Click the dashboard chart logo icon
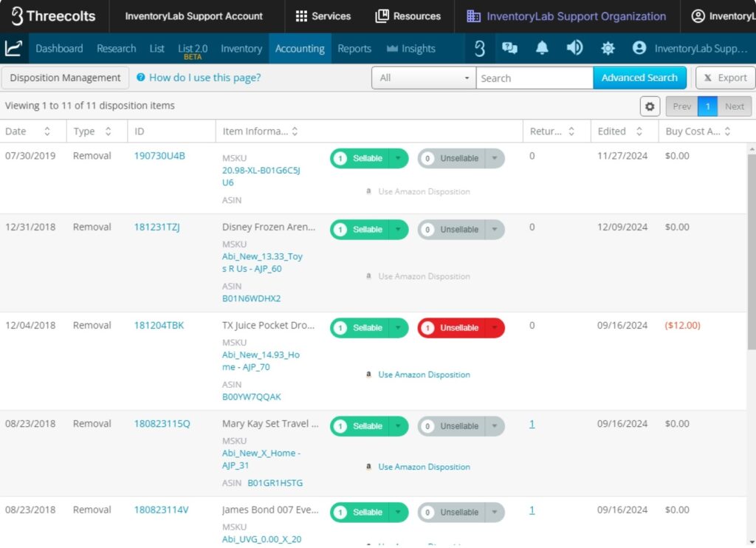This screenshot has height=548, width=756. [13, 49]
